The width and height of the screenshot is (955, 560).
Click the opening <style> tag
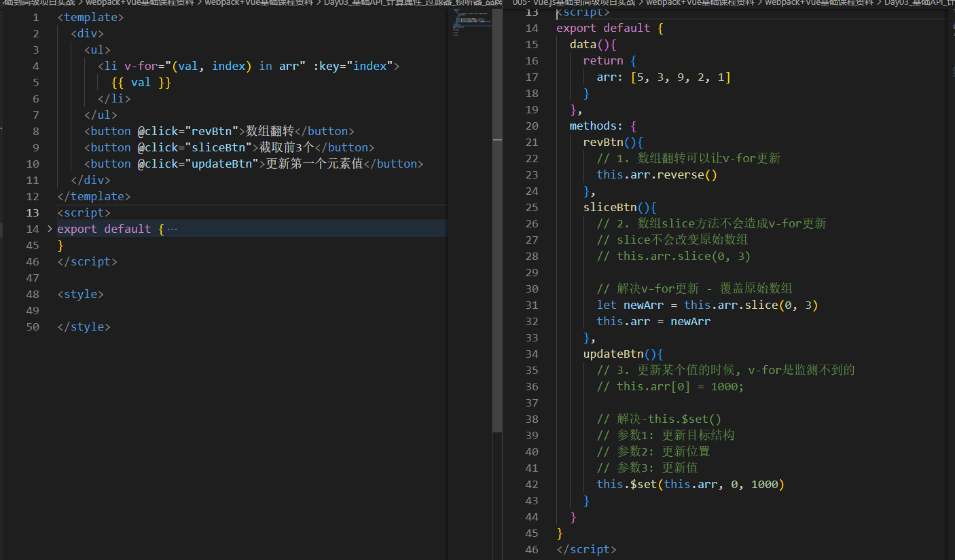tap(80, 294)
